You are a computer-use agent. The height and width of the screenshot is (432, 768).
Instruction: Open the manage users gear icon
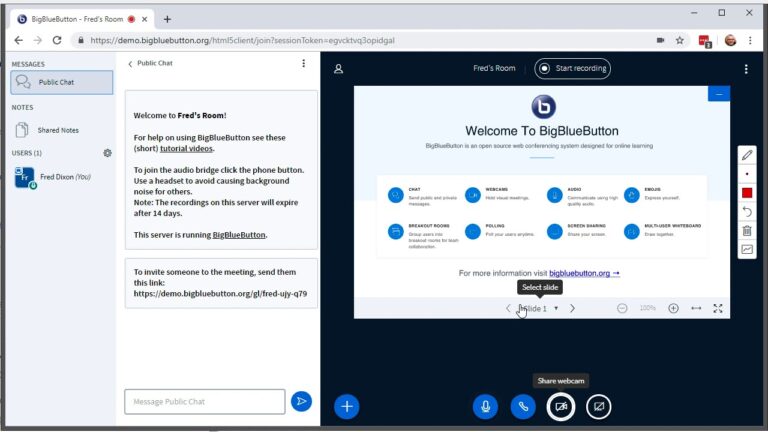(x=107, y=153)
